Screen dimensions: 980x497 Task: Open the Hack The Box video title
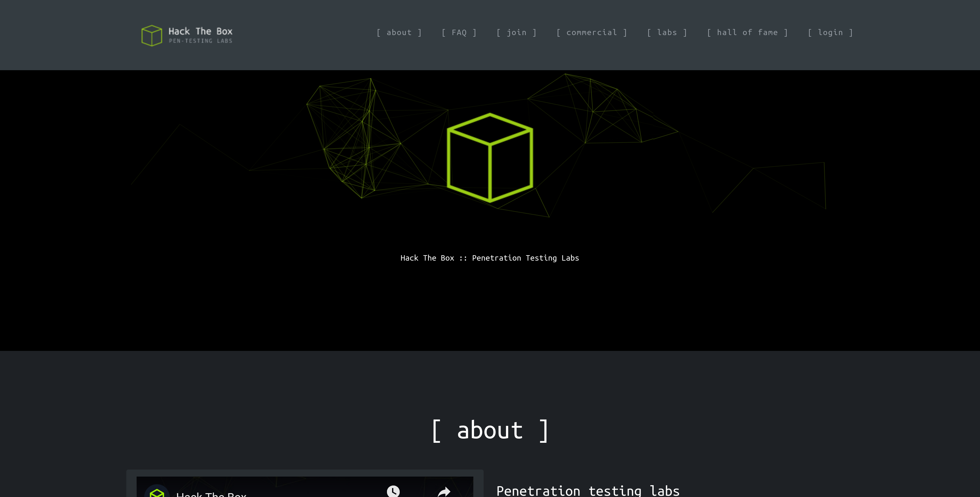211,494
